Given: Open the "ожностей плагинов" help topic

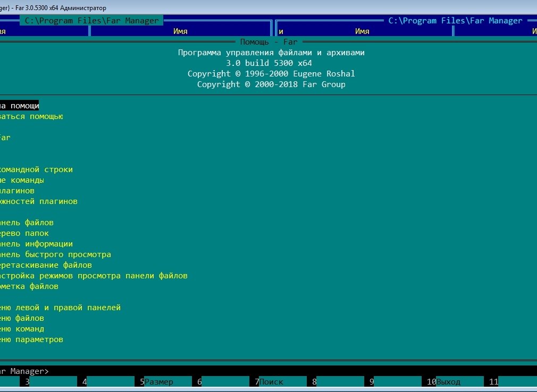Looking at the screenshot, I should coord(39,201).
